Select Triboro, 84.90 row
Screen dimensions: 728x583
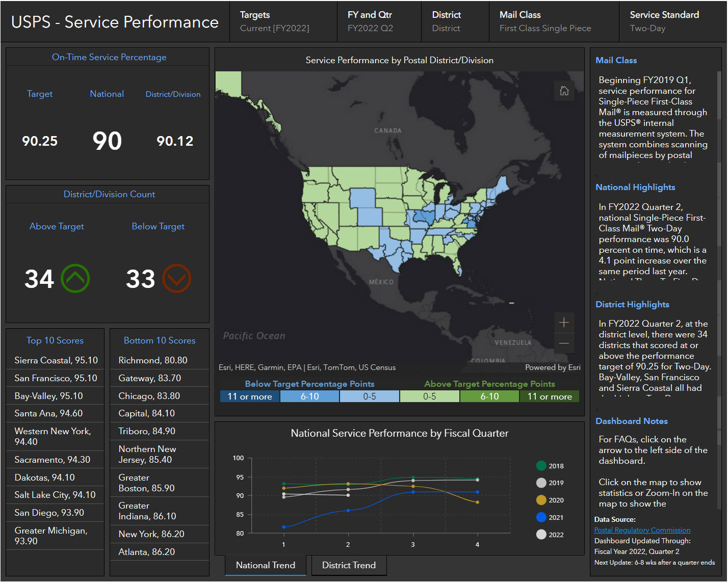coord(160,431)
